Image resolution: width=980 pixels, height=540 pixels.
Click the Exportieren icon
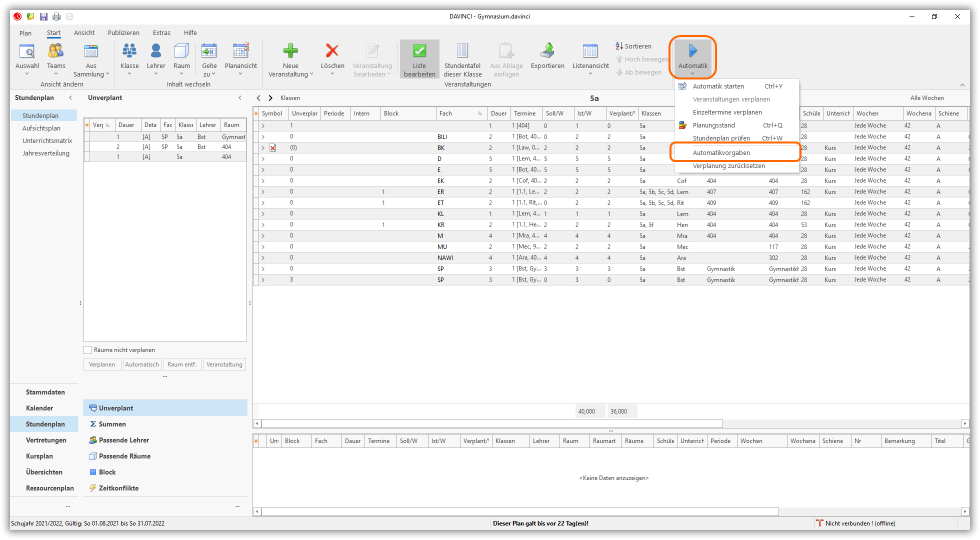pyautogui.click(x=547, y=51)
